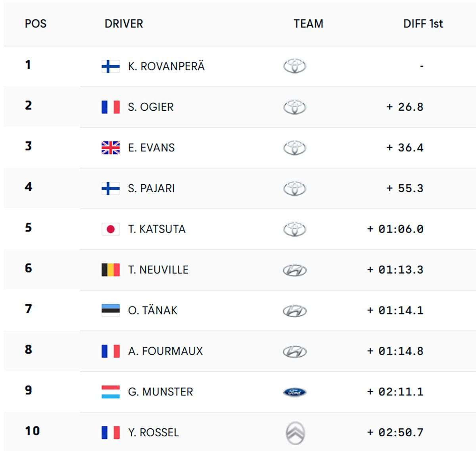Click the DIFF 1st column header

[x=423, y=24]
